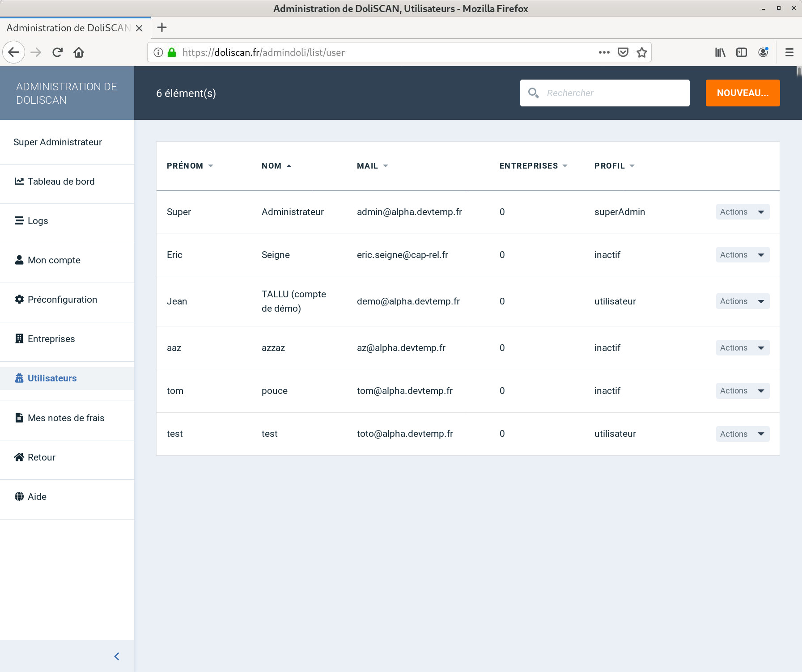Go to Mes notes de frais
802x672 pixels.
click(x=66, y=418)
